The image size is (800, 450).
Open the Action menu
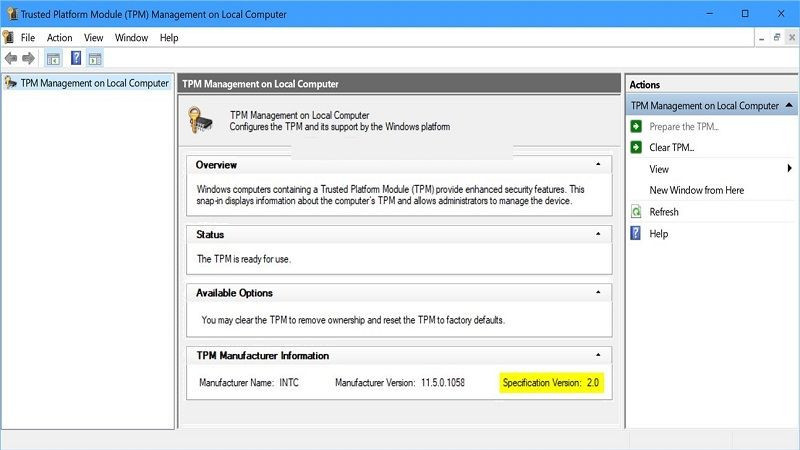[59, 38]
